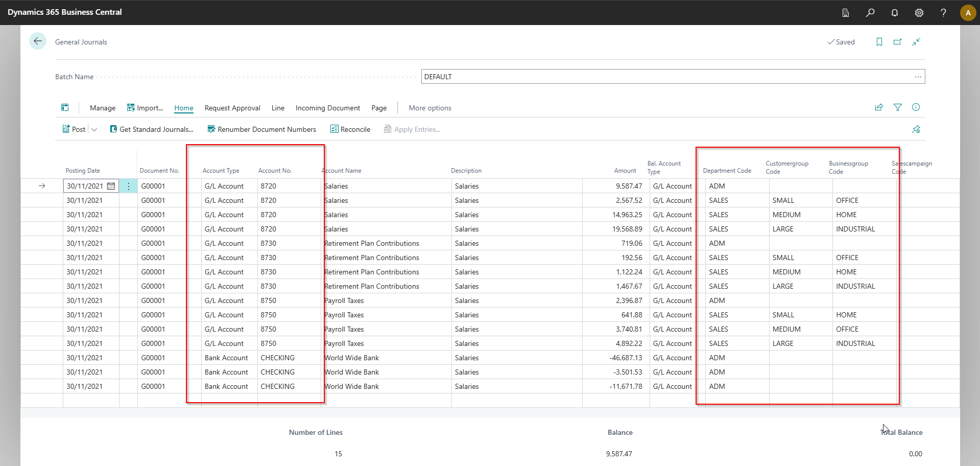
Task: Open the user account avatar A
Action: click(x=968, y=13)
